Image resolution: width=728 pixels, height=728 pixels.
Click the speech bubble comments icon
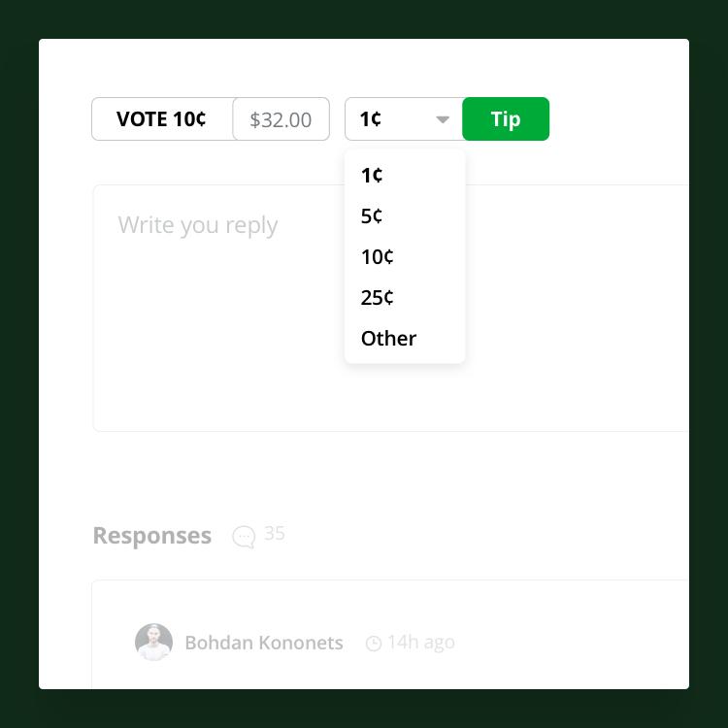pos(244,537)
